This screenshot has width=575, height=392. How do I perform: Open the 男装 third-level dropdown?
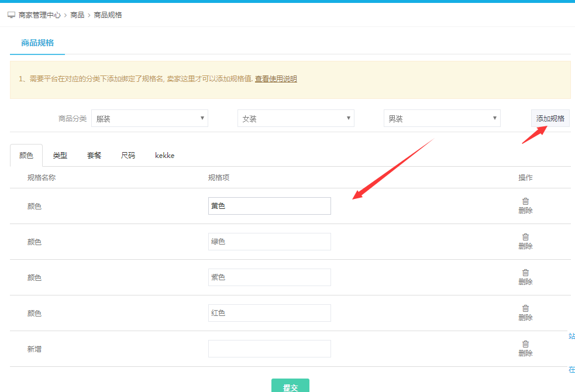tap(442, 118)
